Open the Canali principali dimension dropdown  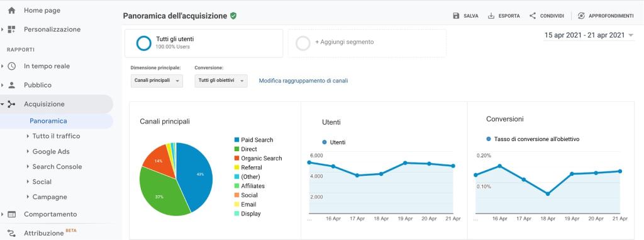click(157, 81)
